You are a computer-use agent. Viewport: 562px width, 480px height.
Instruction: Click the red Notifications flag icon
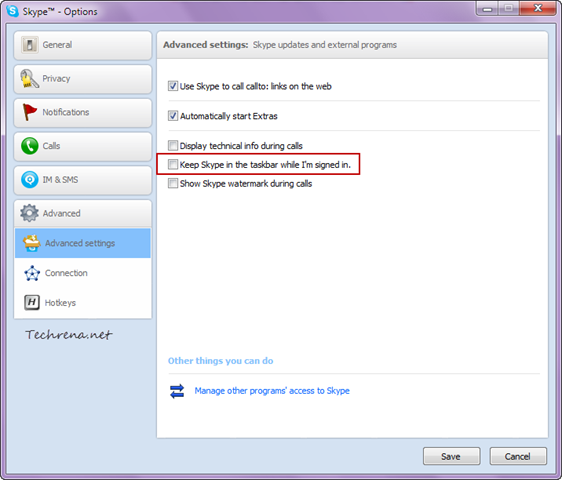click(29, 112)
